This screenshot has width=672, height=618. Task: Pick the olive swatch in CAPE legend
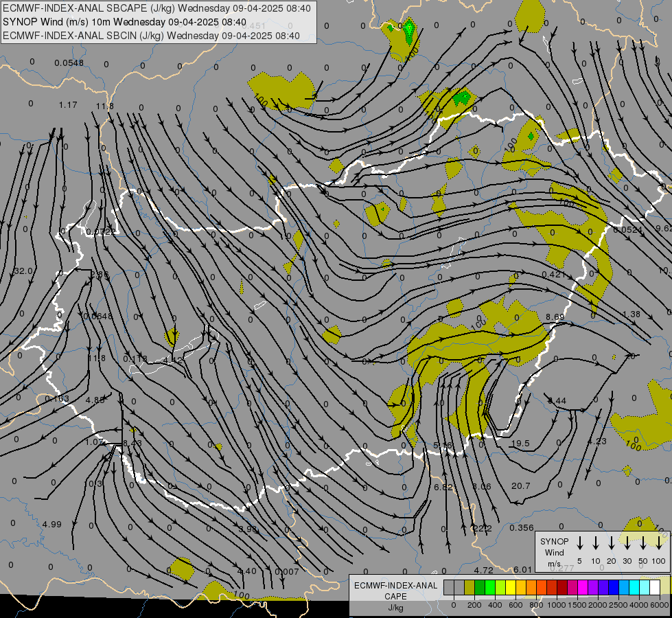click(470, 587)
